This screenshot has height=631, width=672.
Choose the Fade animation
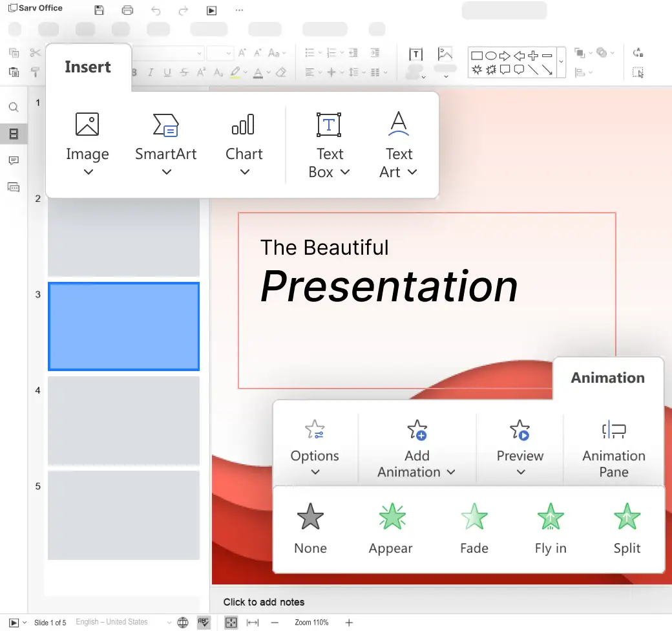(x=474, y=517)
